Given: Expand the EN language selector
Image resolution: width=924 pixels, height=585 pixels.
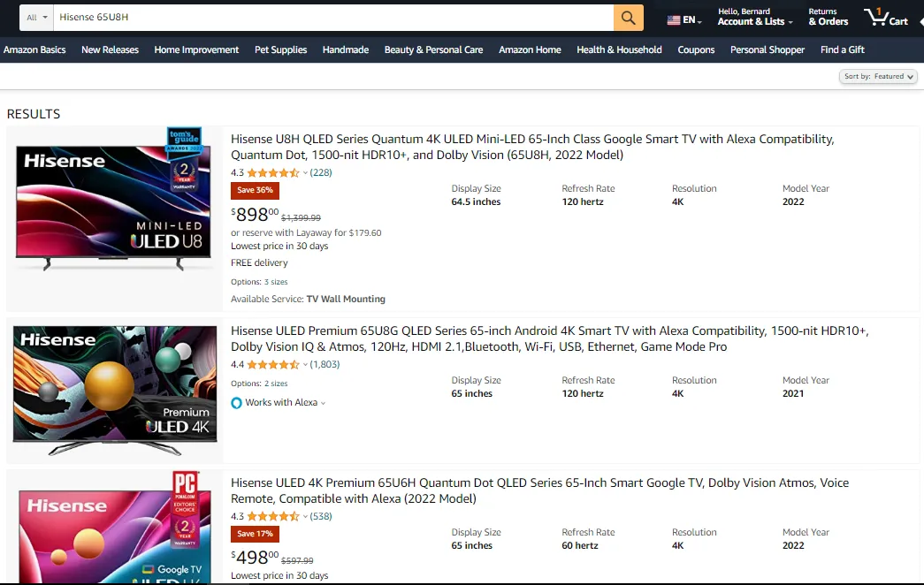Looking at the screenshot, I should [x=691, y=20].
